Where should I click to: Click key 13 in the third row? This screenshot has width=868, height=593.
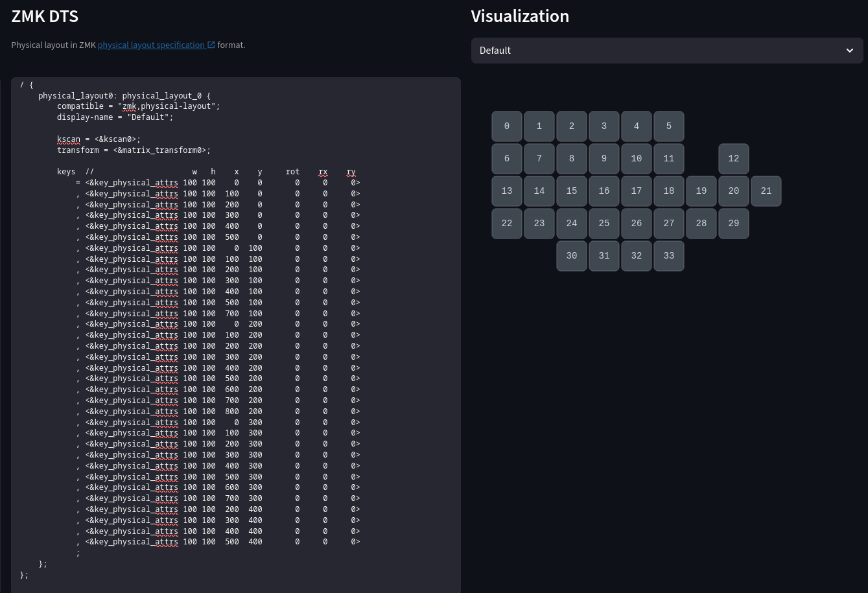(x=507, y=191)
